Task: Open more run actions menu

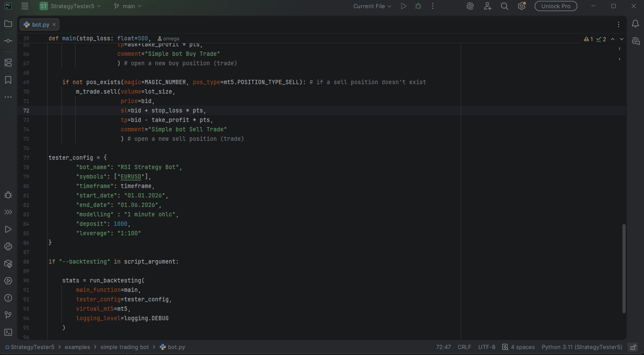Action: click(433, 6)
